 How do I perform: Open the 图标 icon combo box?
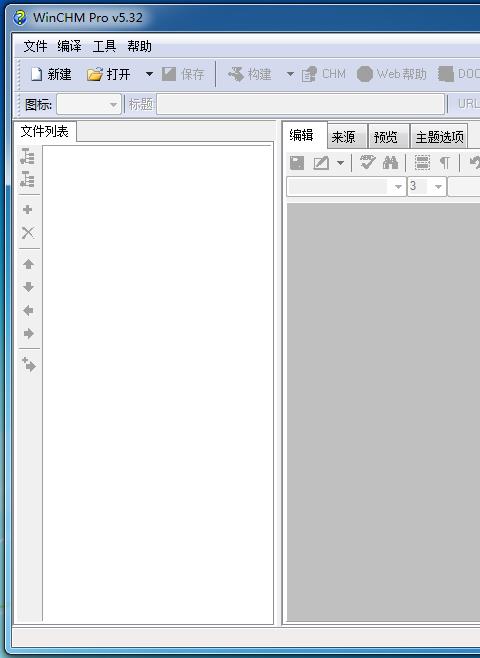[89, 104]
